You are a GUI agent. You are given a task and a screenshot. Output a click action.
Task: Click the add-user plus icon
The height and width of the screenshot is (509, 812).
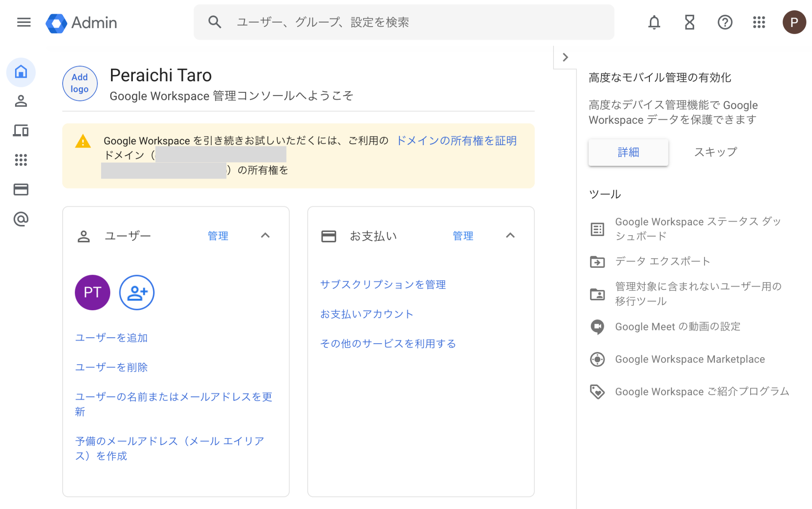click(137, 292)
